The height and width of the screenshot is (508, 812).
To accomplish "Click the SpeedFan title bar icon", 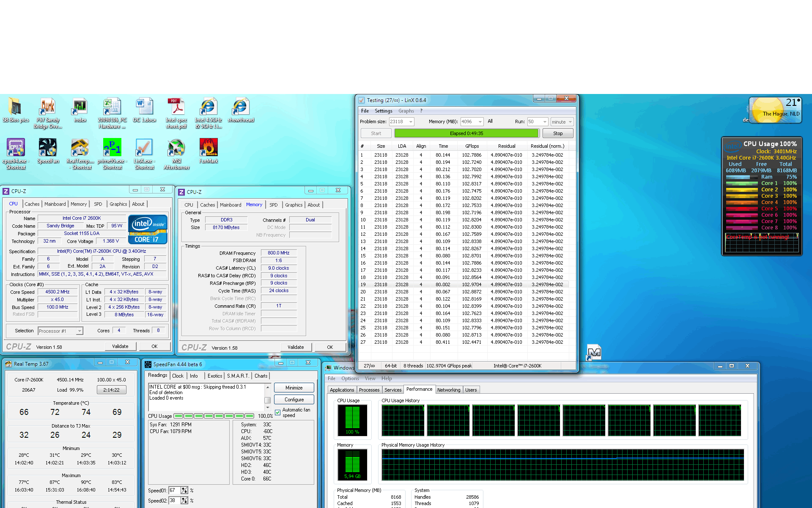I will [148, 364].
